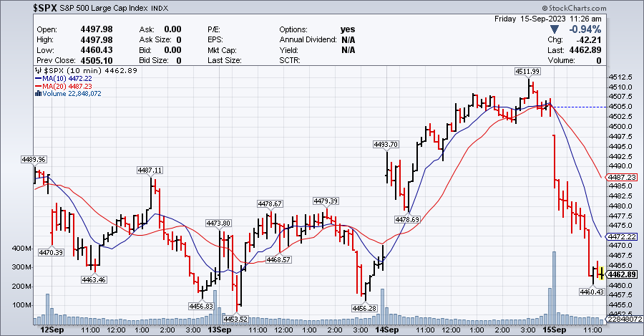Click the 4487.23 MA(20) axis tag

coord(622,178)
